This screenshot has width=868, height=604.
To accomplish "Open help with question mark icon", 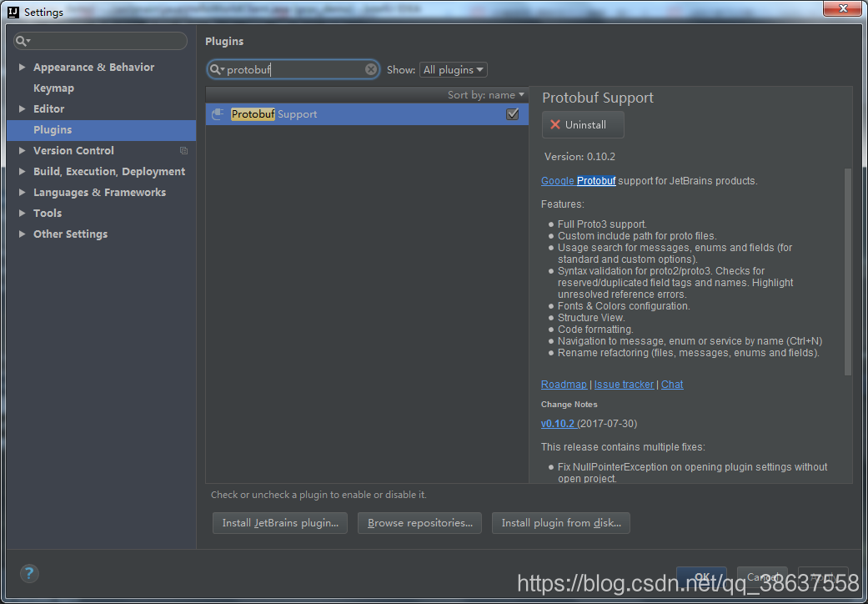I will 29,573.
